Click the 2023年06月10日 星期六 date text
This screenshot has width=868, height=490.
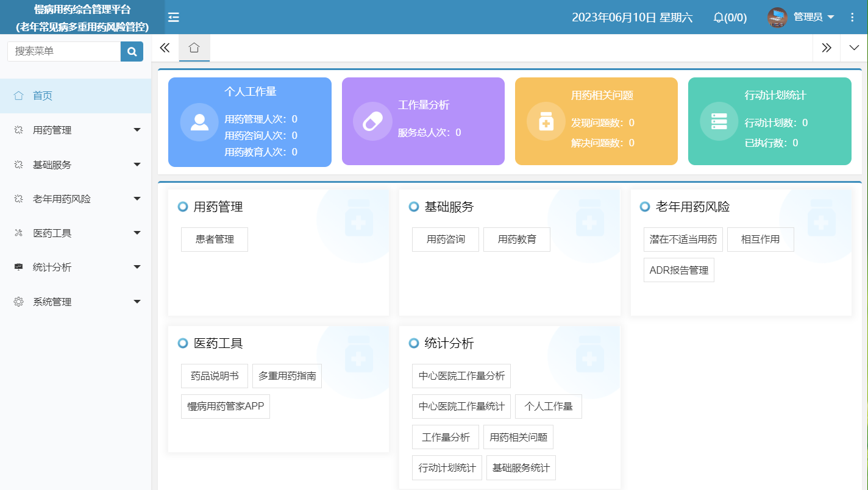coord(632,17)
